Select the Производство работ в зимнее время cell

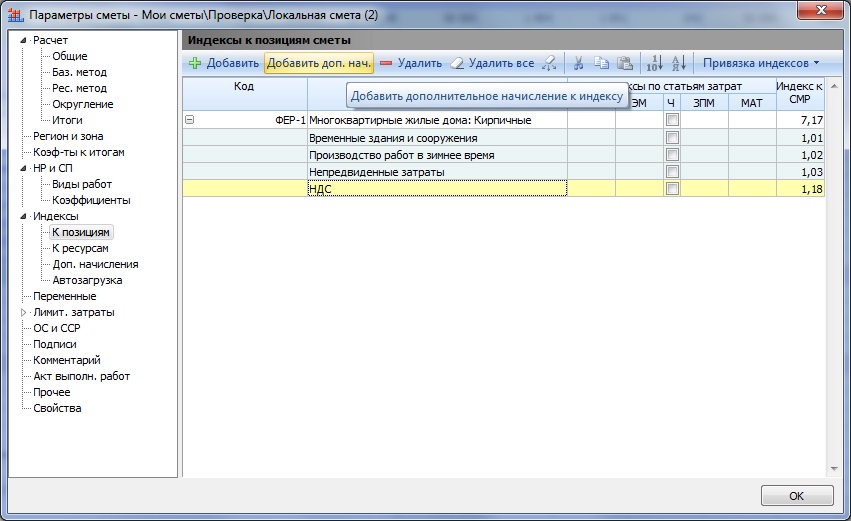(437, 155)
